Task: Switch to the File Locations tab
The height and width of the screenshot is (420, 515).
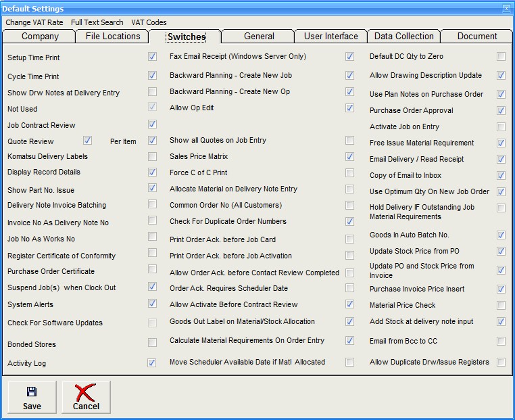Action: click(x=113, y=37)
